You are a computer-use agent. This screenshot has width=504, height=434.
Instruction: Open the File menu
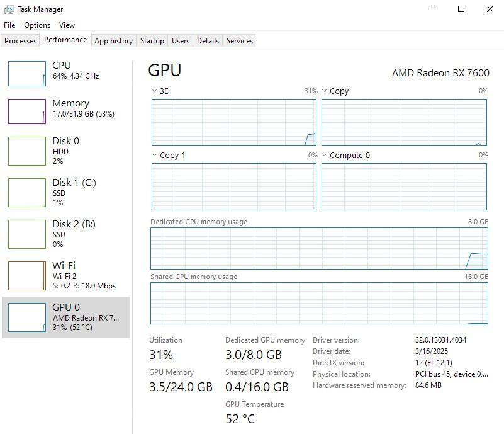point(9,25)
